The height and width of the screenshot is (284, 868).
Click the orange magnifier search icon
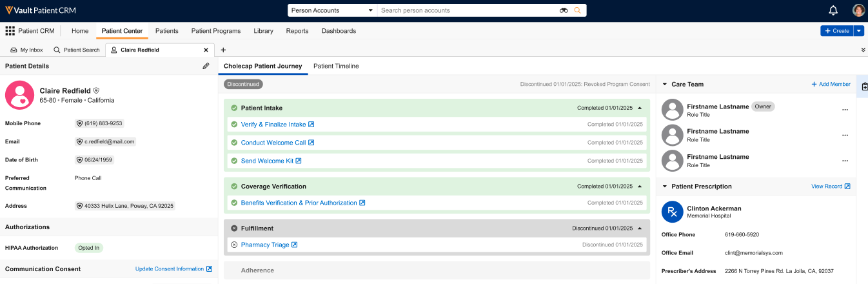(x=577, y=10)
